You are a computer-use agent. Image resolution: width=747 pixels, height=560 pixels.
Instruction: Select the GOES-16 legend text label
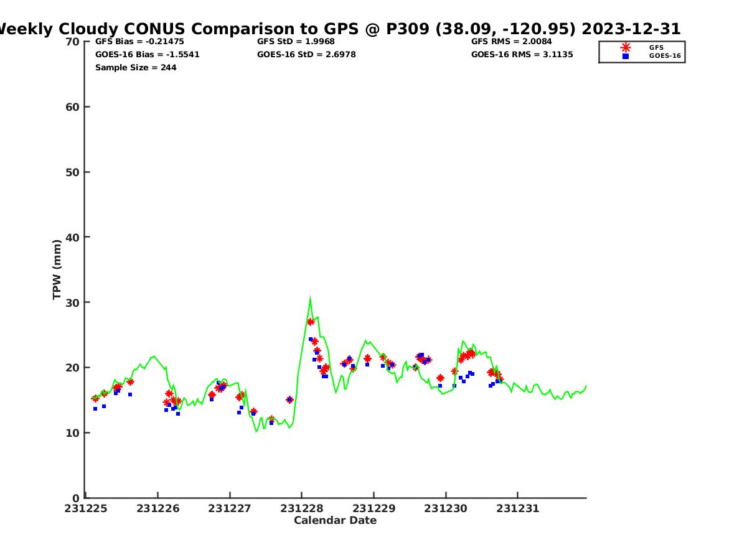point(664,56)
